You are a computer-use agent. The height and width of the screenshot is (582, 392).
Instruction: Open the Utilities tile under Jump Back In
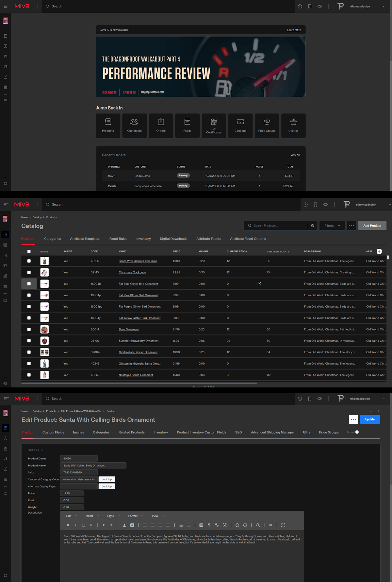point(293,126)
